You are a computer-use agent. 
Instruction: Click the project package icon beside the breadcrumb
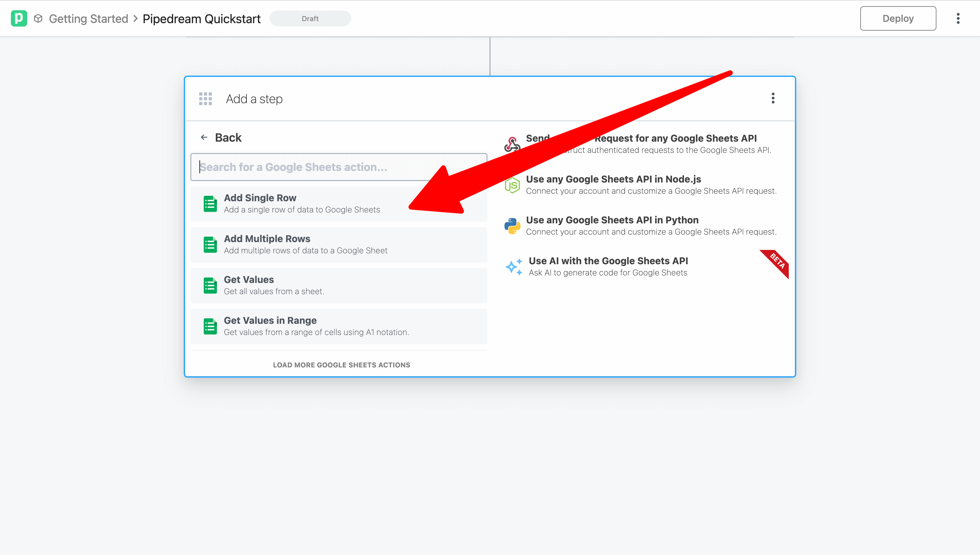coord(38,18)
